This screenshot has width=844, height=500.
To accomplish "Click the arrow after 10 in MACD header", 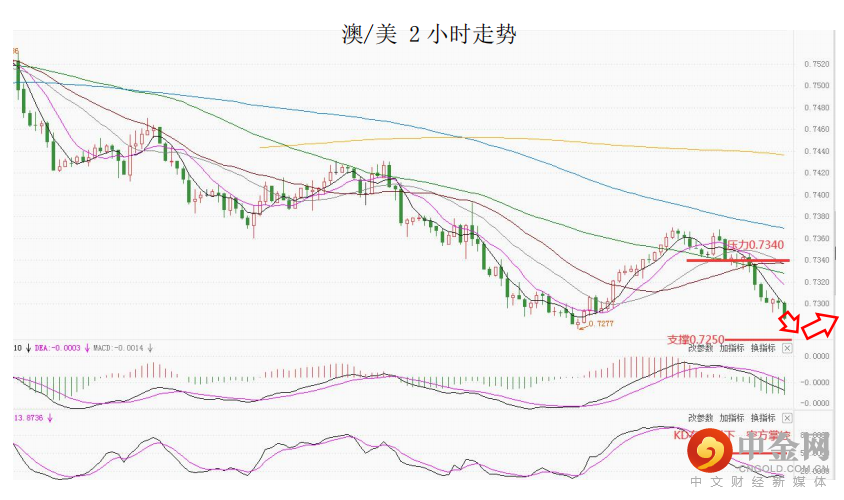I will click(27, 348).
